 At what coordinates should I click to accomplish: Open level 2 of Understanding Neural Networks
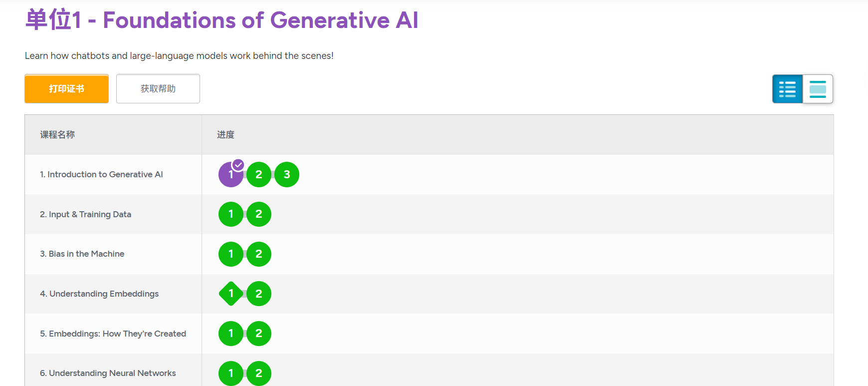(259, 373)
